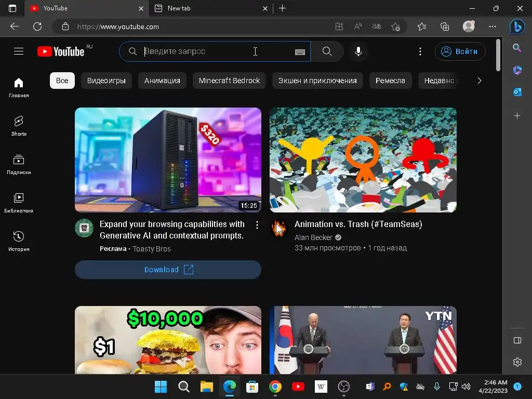Open volume control in system tray
This screenshot has height=399, width=532.
point(466,387)
